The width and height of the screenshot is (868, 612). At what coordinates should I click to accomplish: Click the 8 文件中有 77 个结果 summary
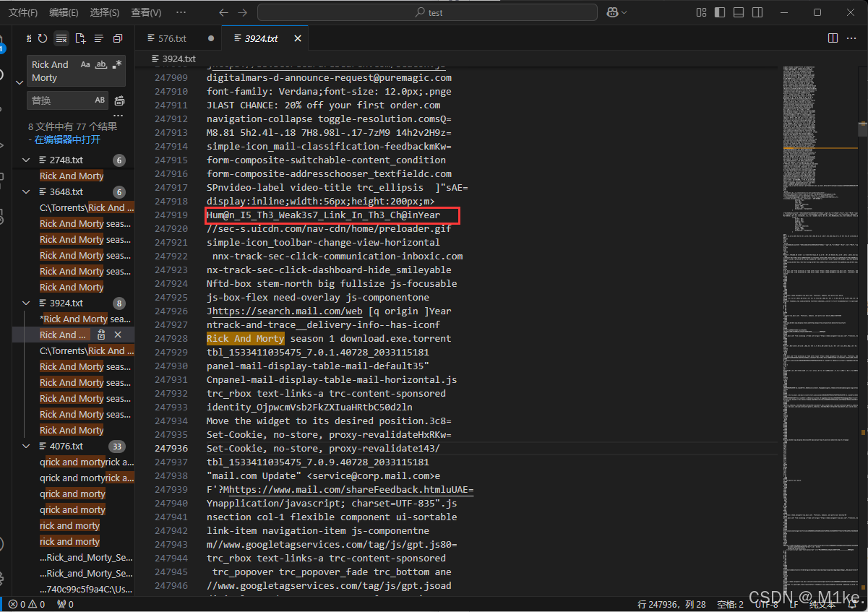pyautogui.click(x=72, y=126)
